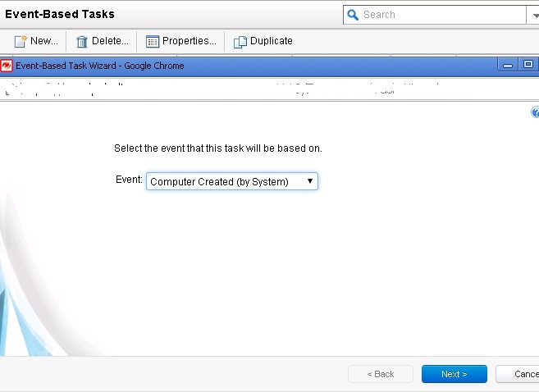Expand the search options dropdown arrow

532,15
